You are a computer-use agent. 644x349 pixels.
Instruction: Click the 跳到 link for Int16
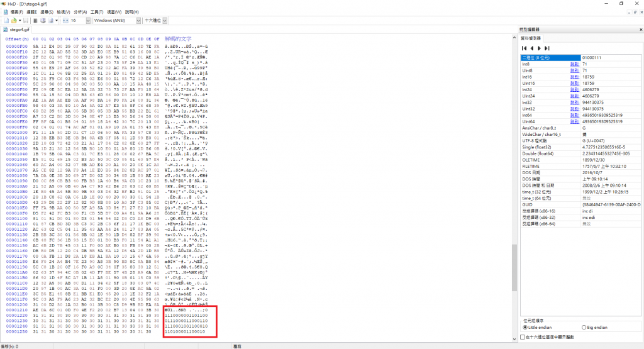575,77
